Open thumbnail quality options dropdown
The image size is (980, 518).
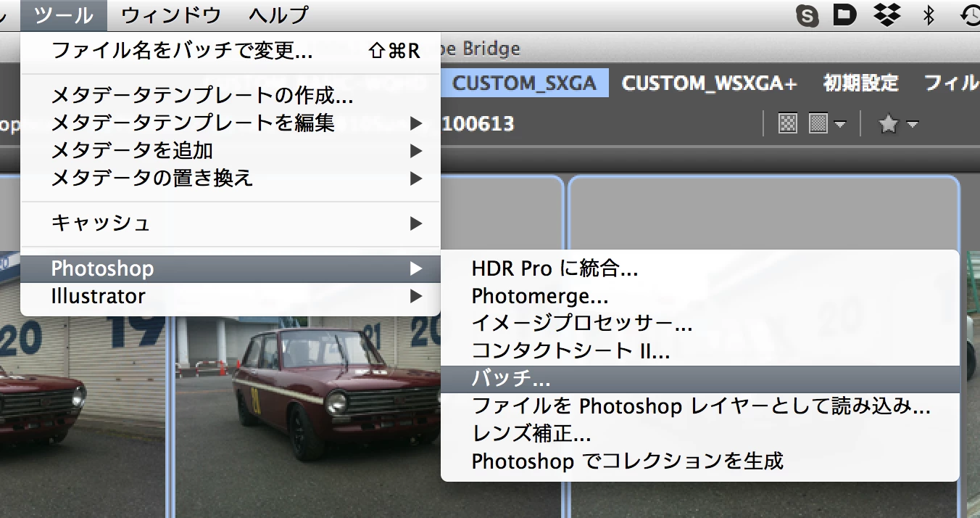(827, 125)
